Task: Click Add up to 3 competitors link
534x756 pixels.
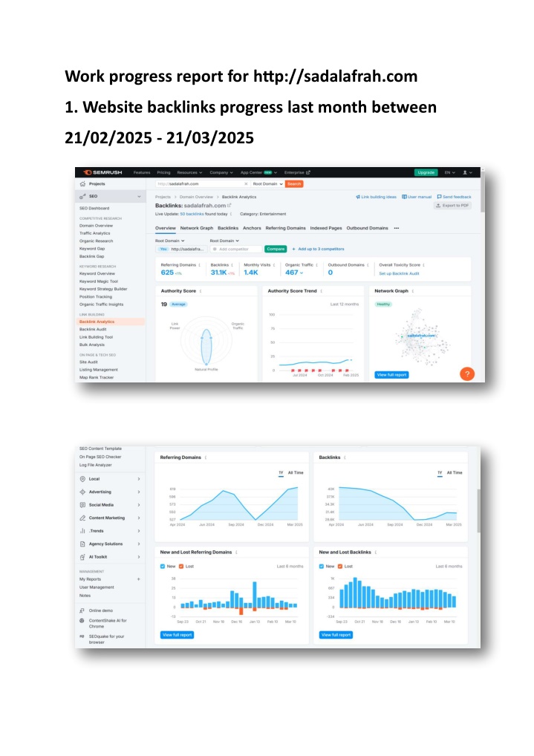Action: click(x=319, y=249)
